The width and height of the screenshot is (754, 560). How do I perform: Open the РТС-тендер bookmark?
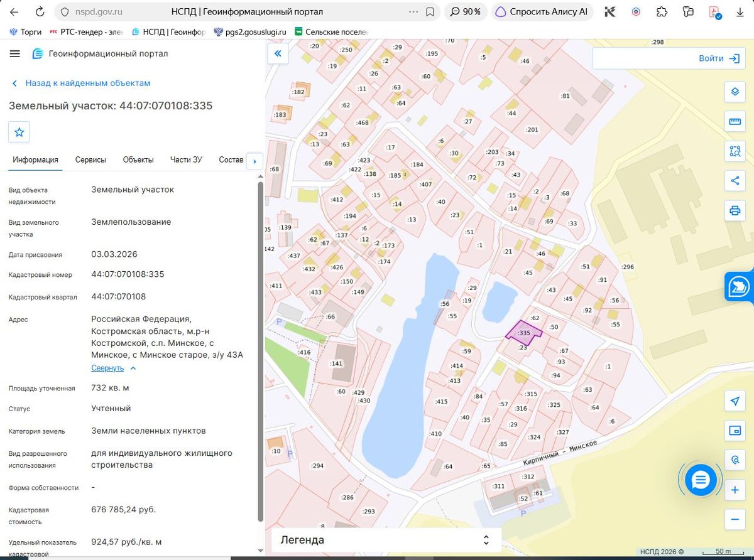point(87,31)
